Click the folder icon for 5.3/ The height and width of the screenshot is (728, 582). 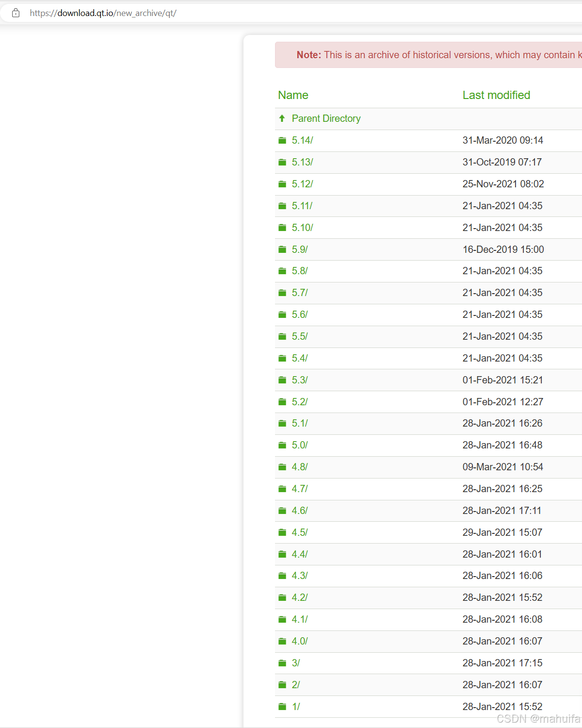[x=282, y=380]
